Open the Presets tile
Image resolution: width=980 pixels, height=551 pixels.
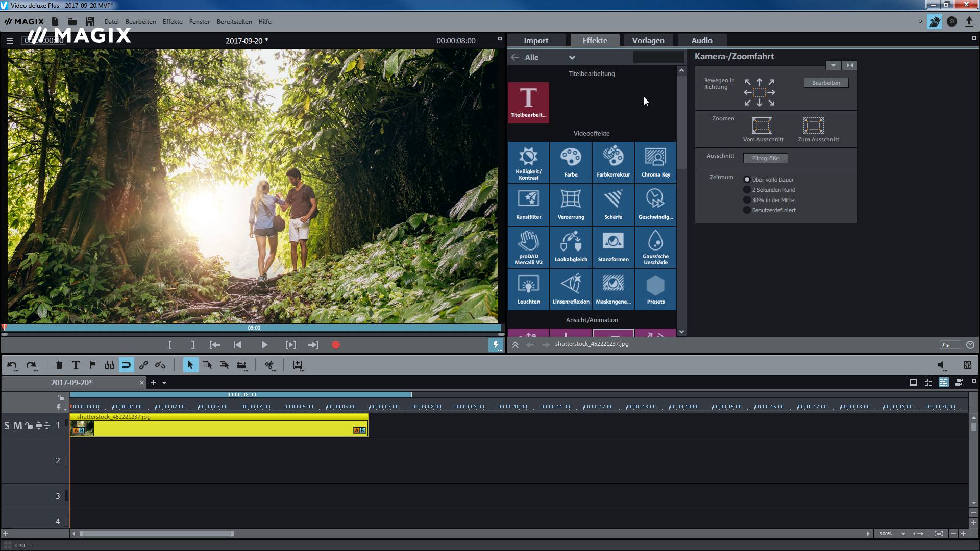pyautogui.click(x=655, y=289)
